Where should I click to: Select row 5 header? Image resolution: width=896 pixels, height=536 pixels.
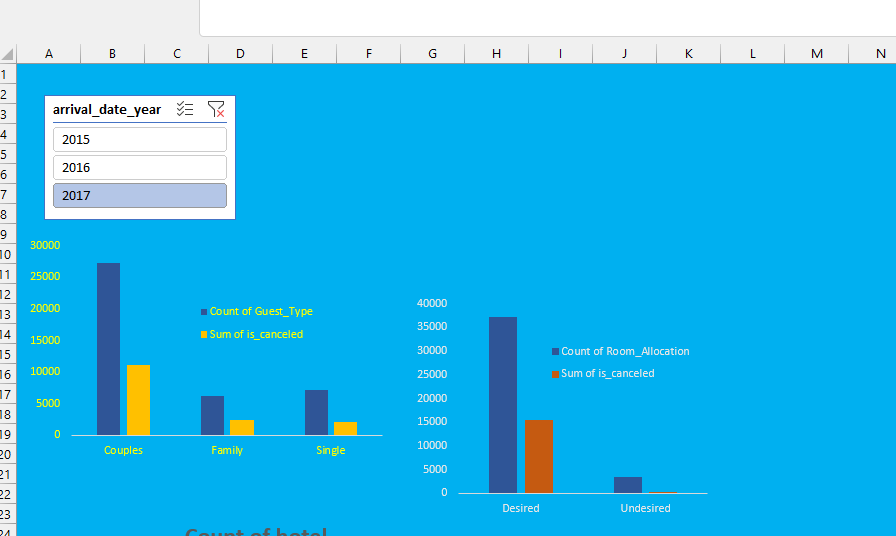coord(7,154)
